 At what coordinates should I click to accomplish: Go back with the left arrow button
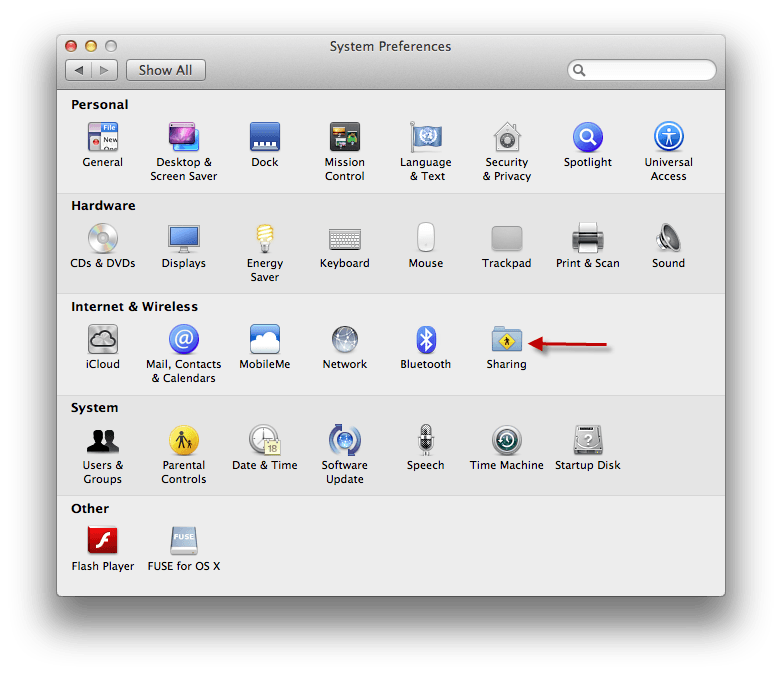(79, 70)
